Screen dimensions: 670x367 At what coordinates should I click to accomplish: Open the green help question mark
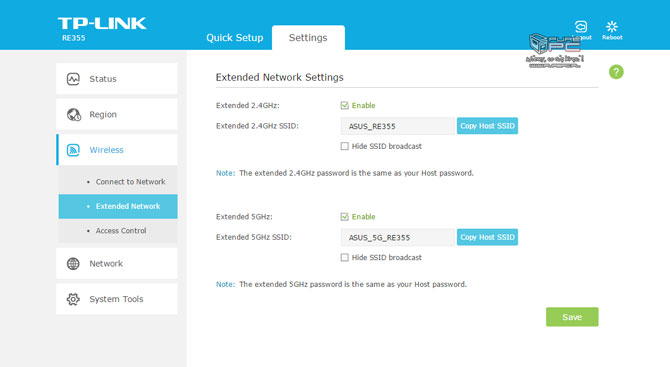point(616,72)
